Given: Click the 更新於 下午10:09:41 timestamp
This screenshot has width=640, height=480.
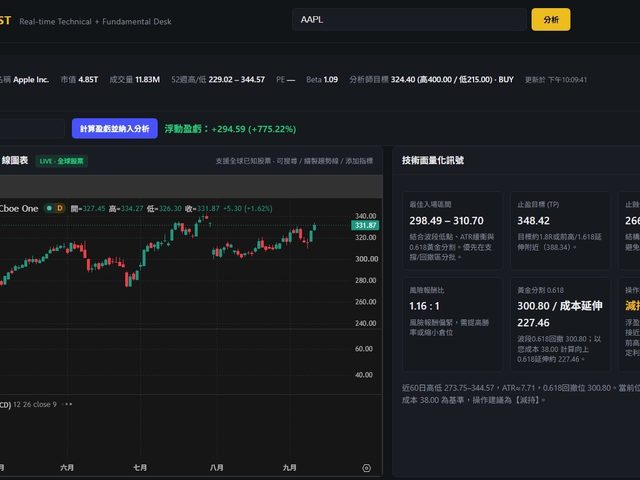Looking at the screenshot, I should pyautogui.click(x=556, y=80).
